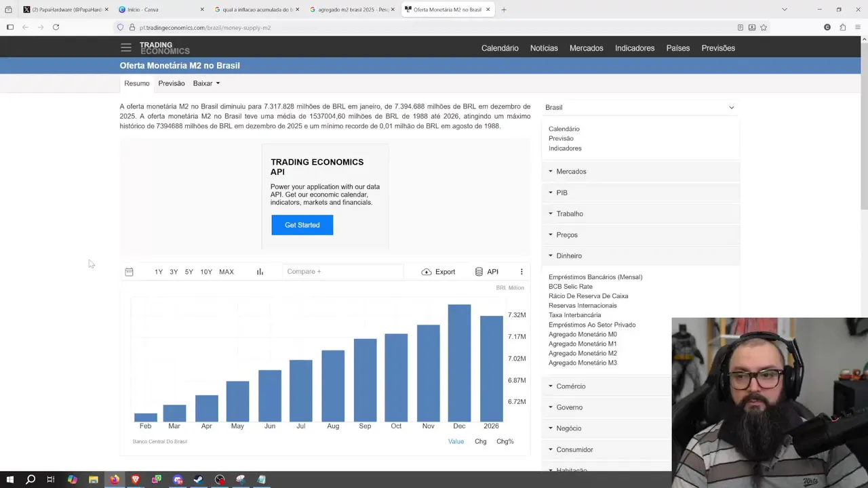Image resolution: width=868 pixels, height=488 pixels.
Task: Open Discord from the taskbar
Action: pyautogui.click(x=178, y=479)
